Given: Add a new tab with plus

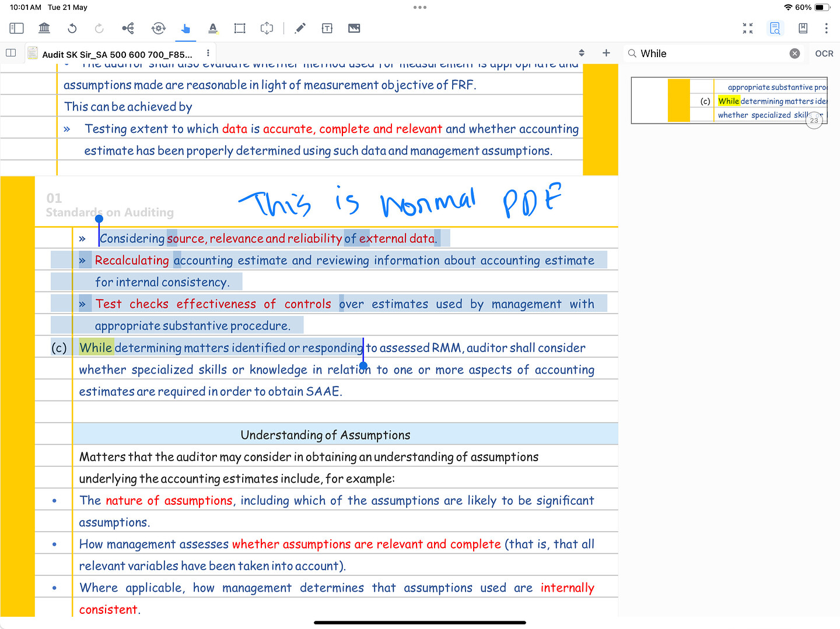Looking at the screenshot, I should [606, 53].
